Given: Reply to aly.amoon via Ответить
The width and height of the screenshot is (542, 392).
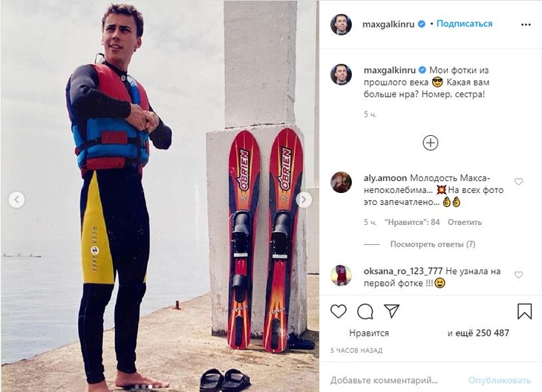Looking at the screenshot, I should tap(466, 222).
